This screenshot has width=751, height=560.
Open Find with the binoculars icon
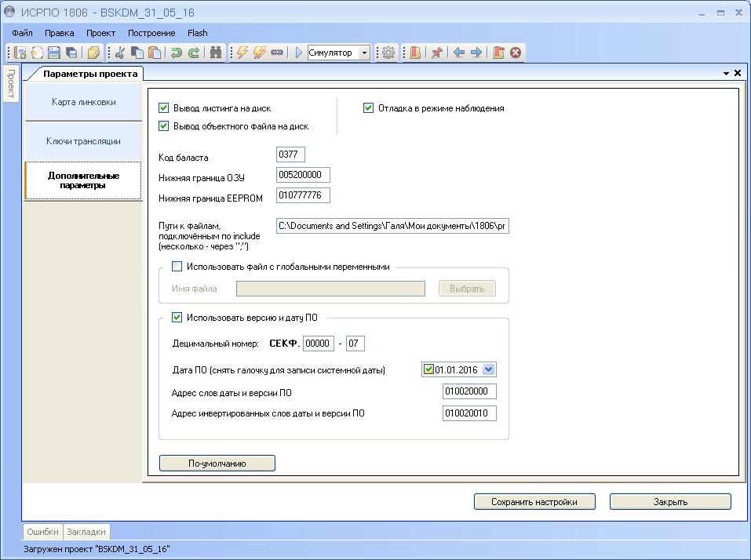[x=216, y=53]
